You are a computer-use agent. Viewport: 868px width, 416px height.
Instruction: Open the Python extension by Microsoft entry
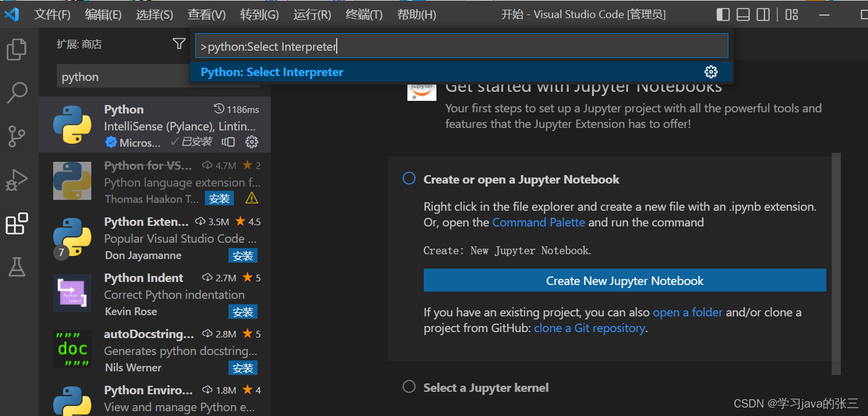click(155, 125)
